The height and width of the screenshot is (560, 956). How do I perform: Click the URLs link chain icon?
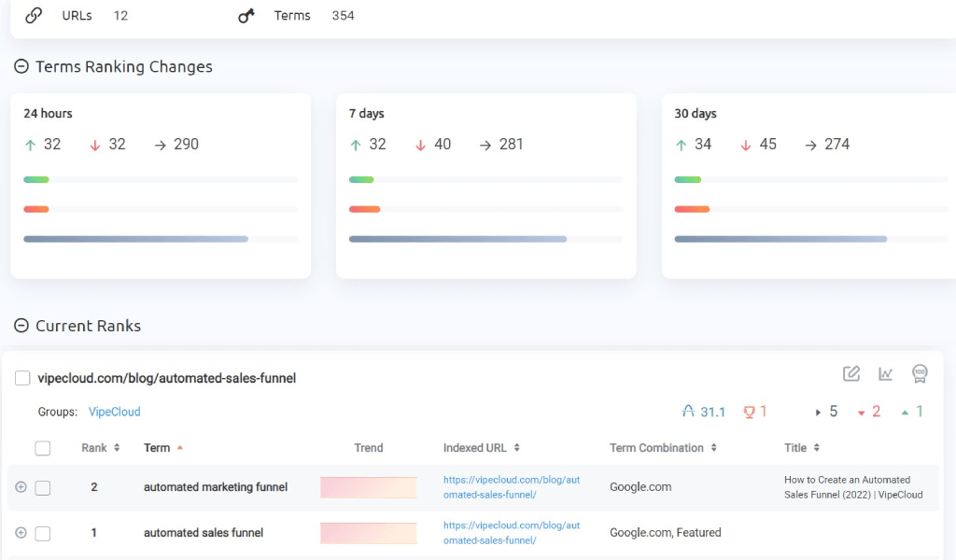(x=34, y=15)
